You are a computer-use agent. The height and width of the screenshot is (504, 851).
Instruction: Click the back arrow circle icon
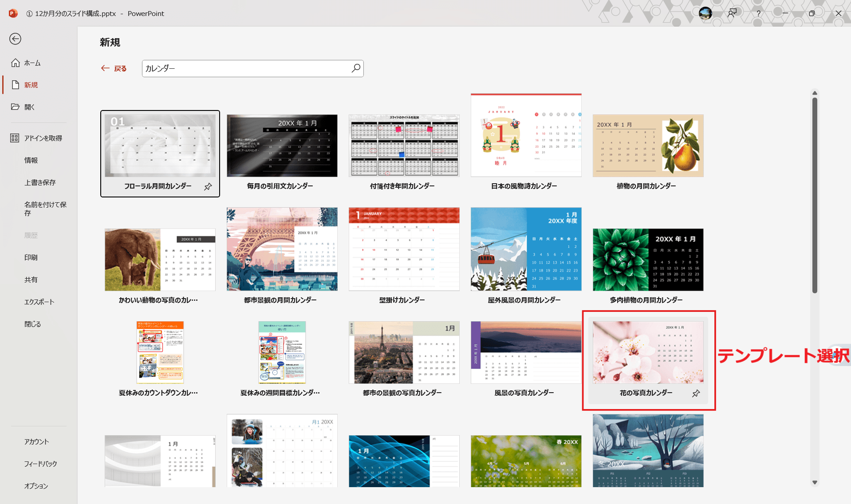pyautogui.click(x=15, y=39)
